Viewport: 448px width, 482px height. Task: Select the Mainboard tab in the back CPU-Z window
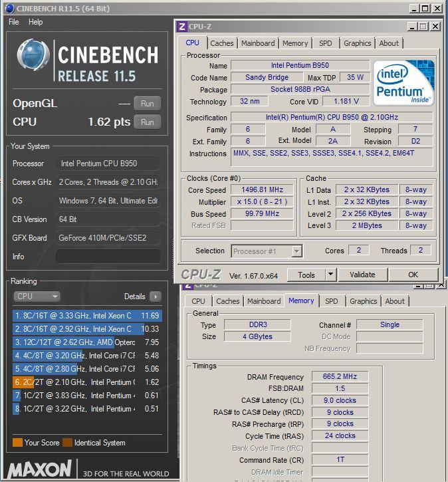(264, 301)
